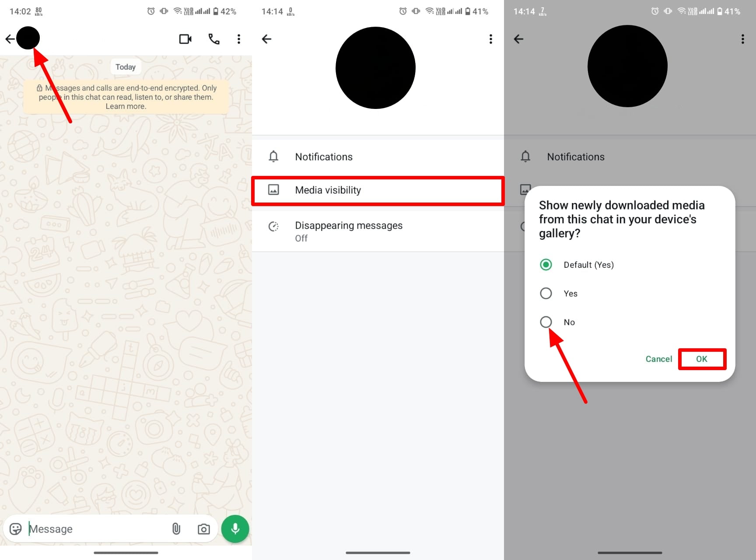Start a video call from the chat screen
This screenshot has height=560, width=756.
pyautogui.click(x=185, y=39)
